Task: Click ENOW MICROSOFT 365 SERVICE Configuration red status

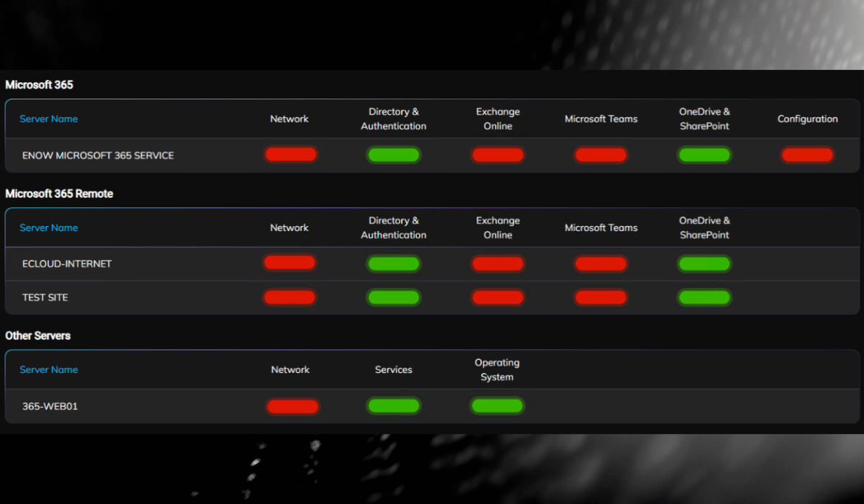Action: 808,155
